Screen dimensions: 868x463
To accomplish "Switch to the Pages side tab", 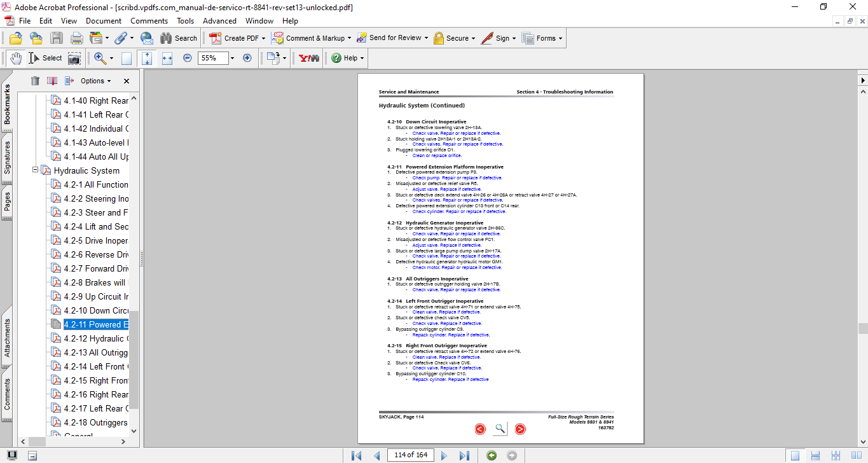I will click(7, 202).
